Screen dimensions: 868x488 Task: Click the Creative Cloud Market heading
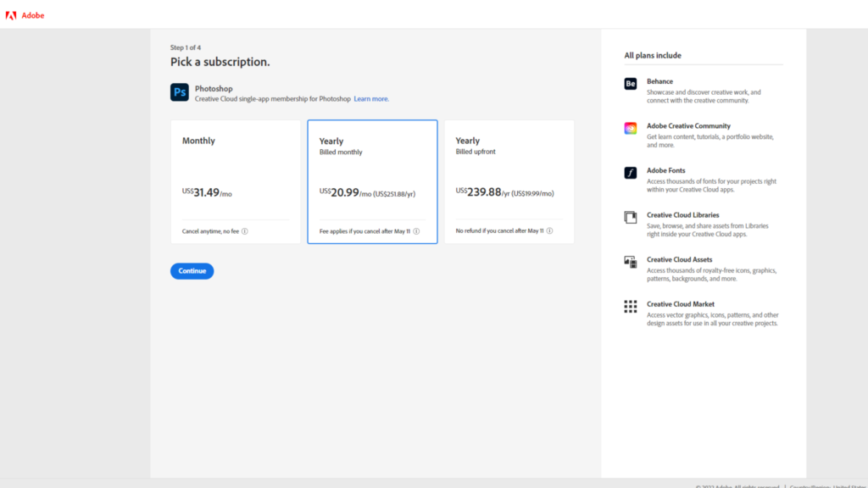point(681,304)
